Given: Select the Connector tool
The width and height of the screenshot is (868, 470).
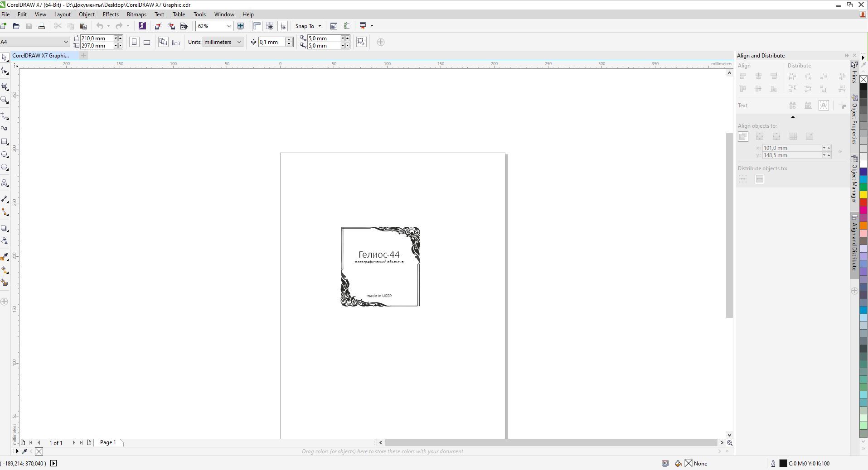Looking at the screenshot, I should click(x=5, y=212).
